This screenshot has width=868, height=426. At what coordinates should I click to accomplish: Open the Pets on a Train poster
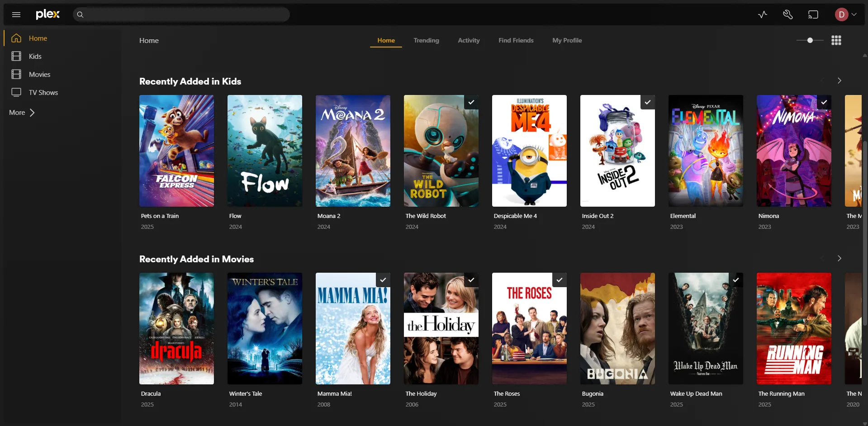(x=176, y=151)
